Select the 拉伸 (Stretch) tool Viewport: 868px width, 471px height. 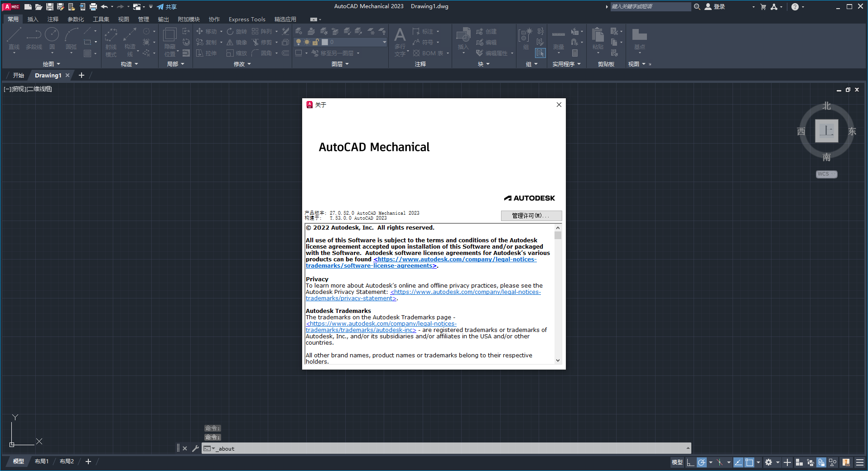tap(207, 53)
